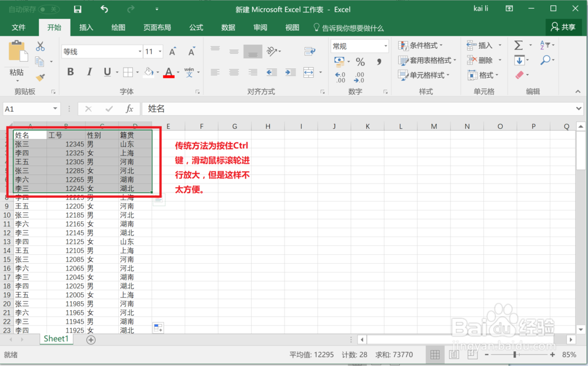Switch to the 绘图 ribbon tab

pos(118,28)
